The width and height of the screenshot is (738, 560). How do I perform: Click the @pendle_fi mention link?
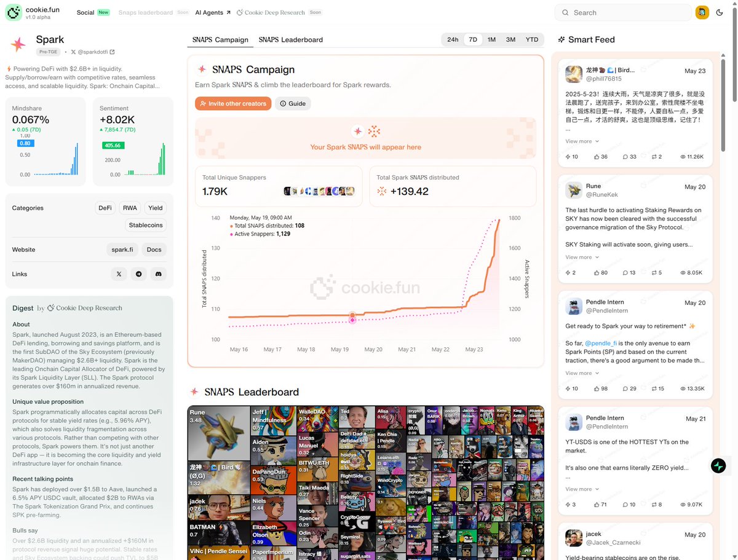(x=600, y=344)
